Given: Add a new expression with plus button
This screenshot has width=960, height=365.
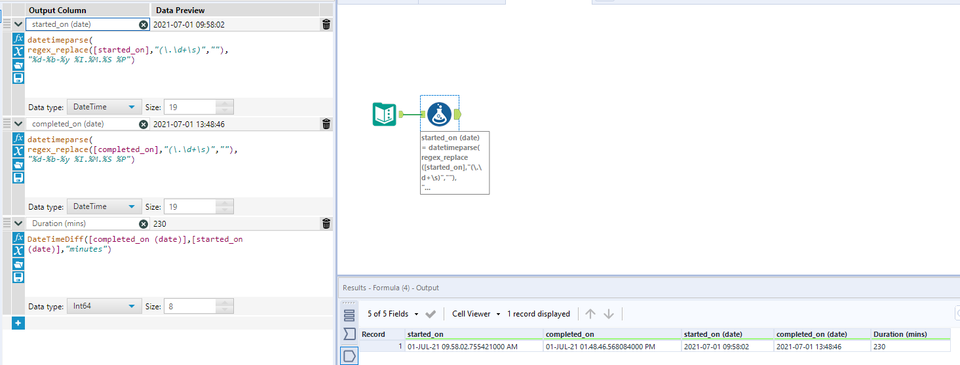Looking at the screenshot, I should [18, 323].
